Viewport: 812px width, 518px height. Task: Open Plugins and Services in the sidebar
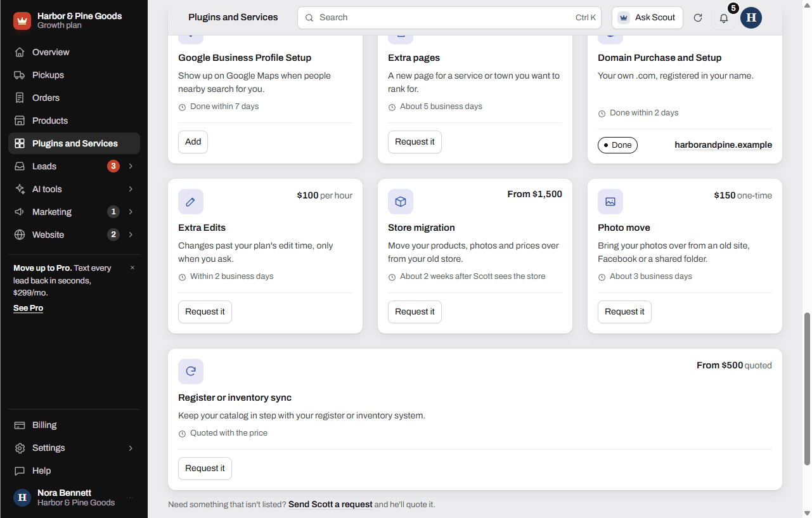point(74,143)
